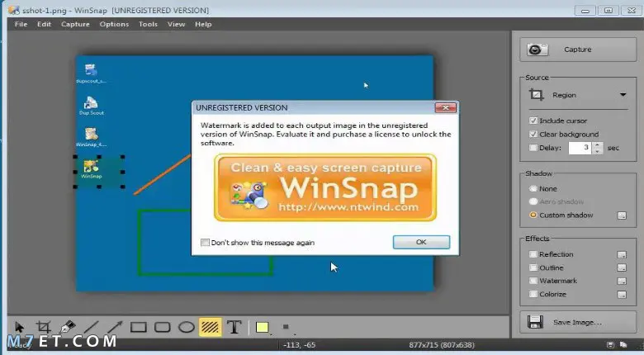Select the Custom shadow radio button
This screenshot has height=355, width=644.
533,215
